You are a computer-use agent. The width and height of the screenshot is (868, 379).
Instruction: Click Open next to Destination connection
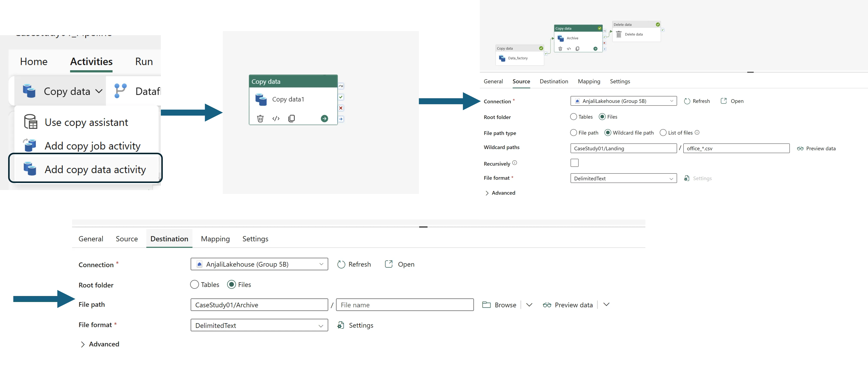click(x=400, y=264)
